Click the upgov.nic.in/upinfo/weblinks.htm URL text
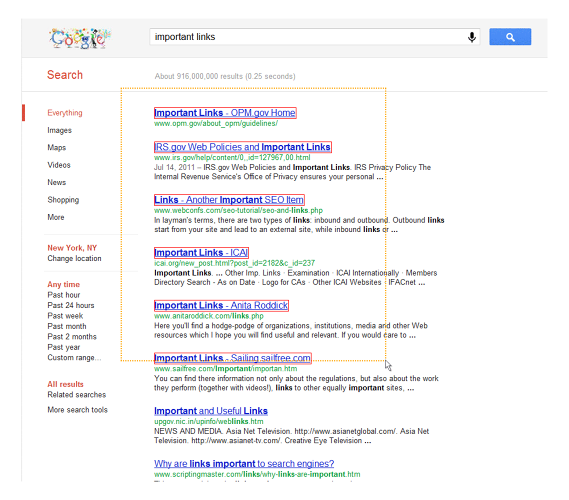The image size is (569, 500). 209,421
